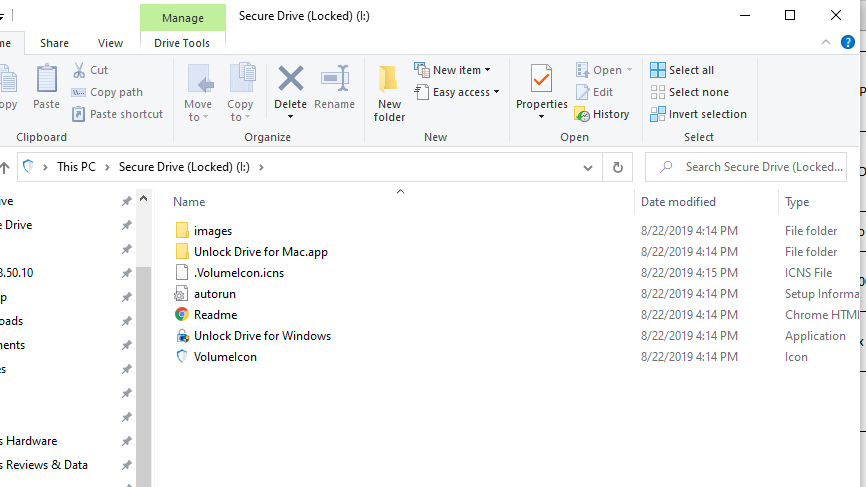
Task: Select the Readme Chrome HTML file
Action: (215, 315)
